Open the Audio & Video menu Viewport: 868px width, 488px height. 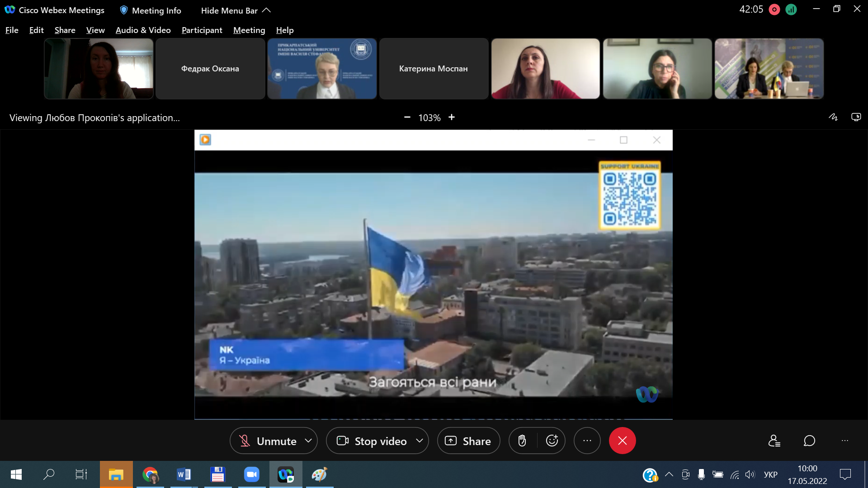tap(143, 30)
